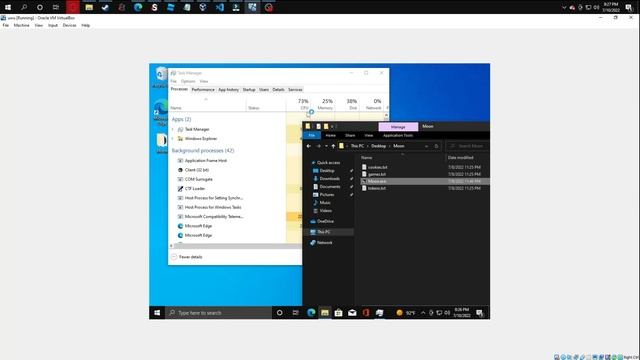Open Microsoft Edge from the guest taskbar
The height and width of the screenshot is (360, 640).
[x=311, y=313]
